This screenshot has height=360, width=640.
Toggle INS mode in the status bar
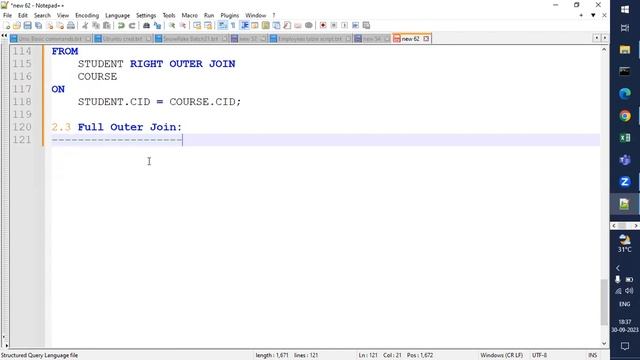[593, 355]
